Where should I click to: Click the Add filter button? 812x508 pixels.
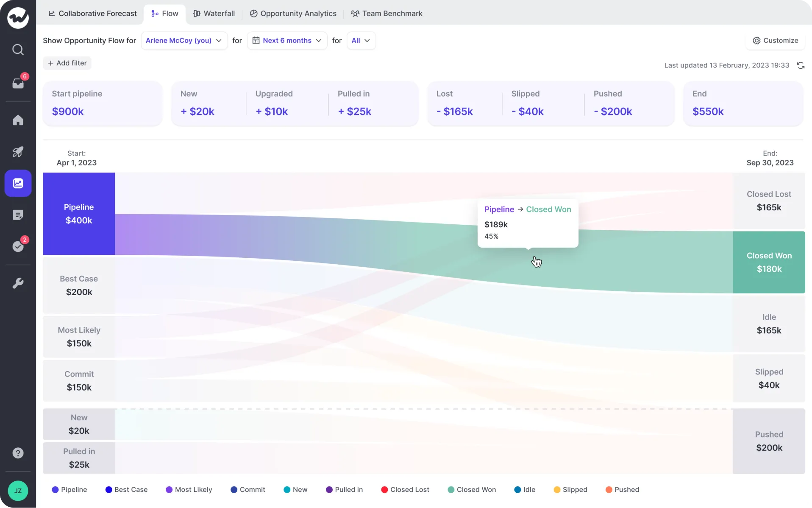(x=67, y=63)
